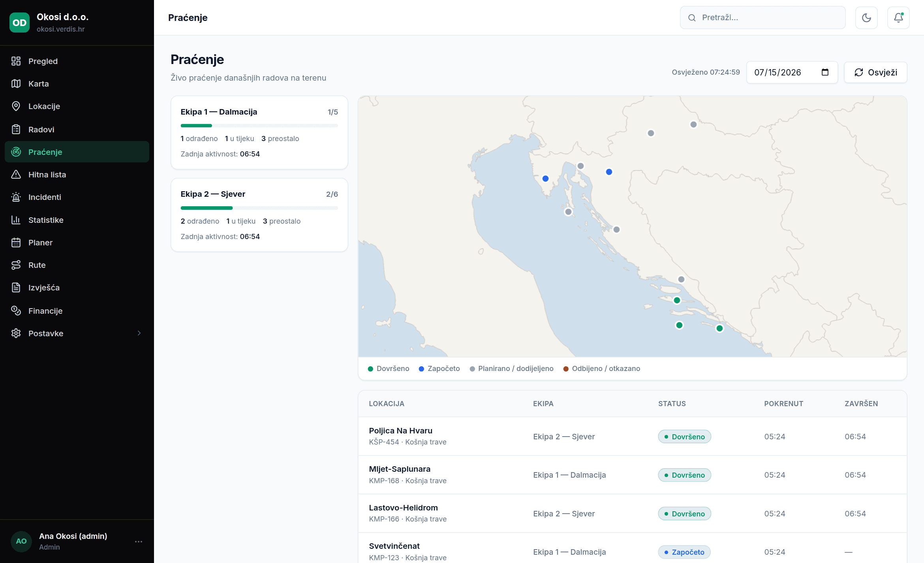Image resolution: width=924 pixels, height=563 pixels.
Task: Click the ZAVRŠEN column header
Action: coord(861,403)
